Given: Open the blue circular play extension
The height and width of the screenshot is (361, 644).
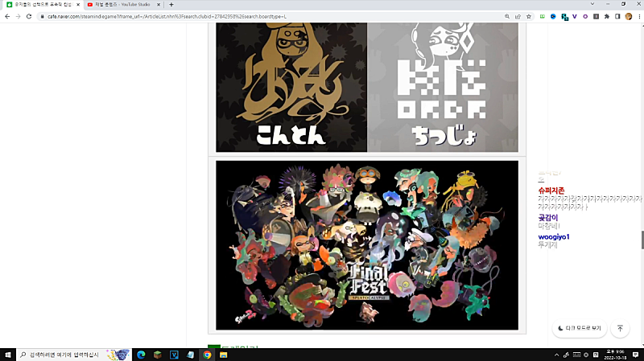Looking at the screenshot, I should pos(553,16).
